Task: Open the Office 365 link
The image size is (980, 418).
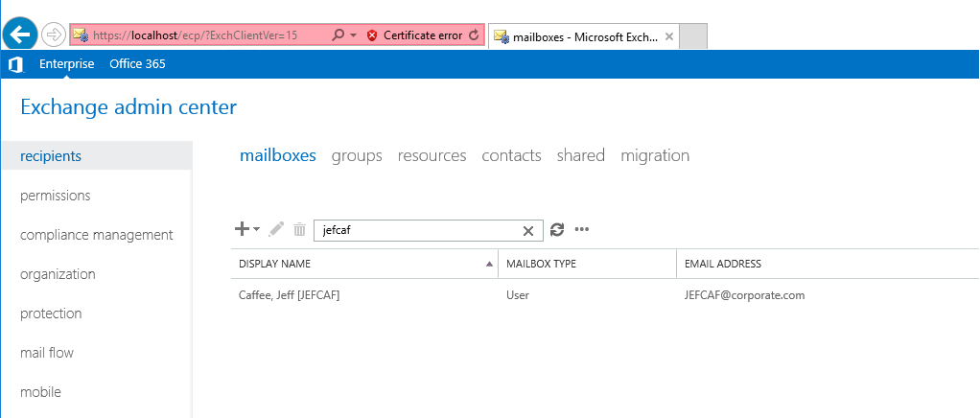Action: 137,63
